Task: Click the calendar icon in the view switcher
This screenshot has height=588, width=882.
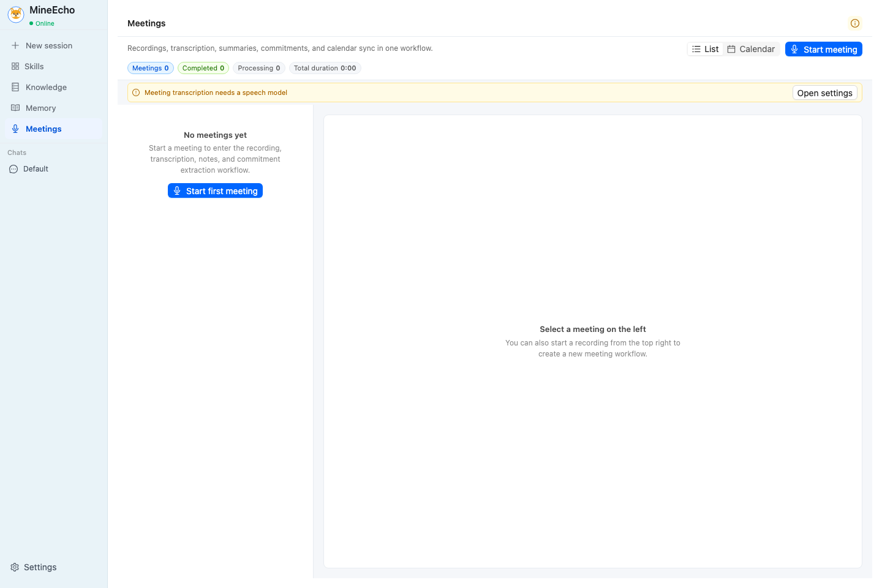Action: coord(731,49)
